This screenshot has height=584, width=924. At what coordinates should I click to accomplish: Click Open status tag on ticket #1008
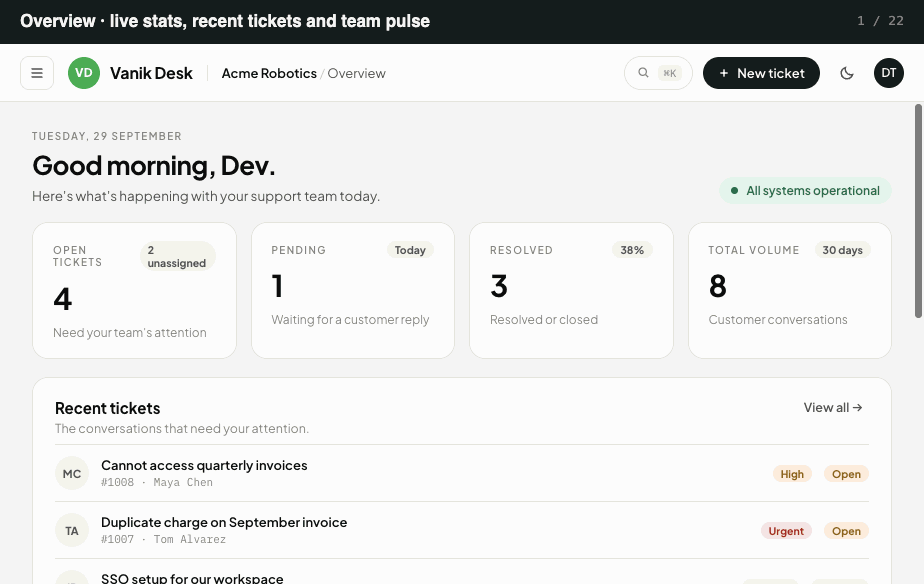(846, 474)
